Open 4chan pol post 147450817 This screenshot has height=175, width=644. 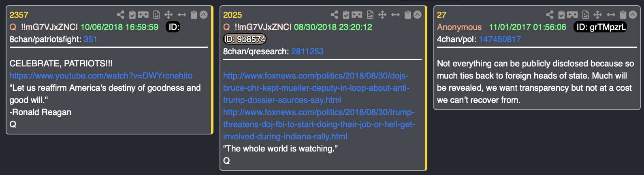point(500,39)
